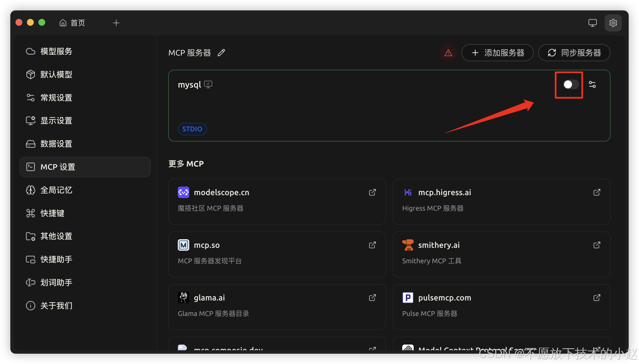639x364 pixels.
Task: Click the monitor badge icon next to mysql
Action: (x=208, y=84)
